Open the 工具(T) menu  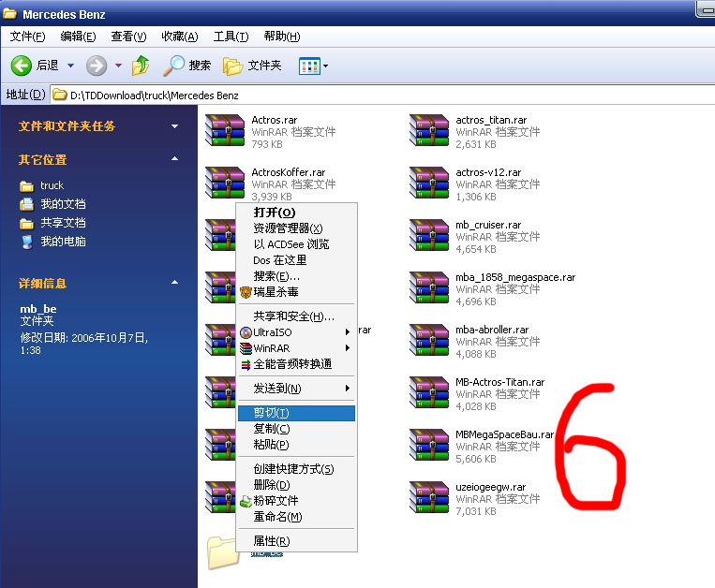(231, 37)
